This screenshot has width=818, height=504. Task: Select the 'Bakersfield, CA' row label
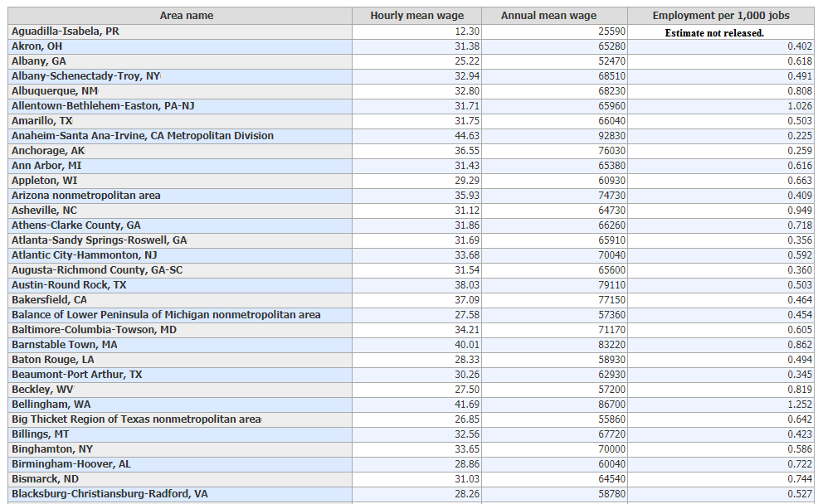click(x=49, y=300)
